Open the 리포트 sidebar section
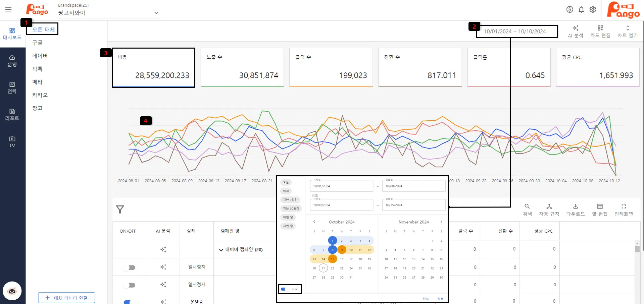Screen dimensions: 644x304 12,114
